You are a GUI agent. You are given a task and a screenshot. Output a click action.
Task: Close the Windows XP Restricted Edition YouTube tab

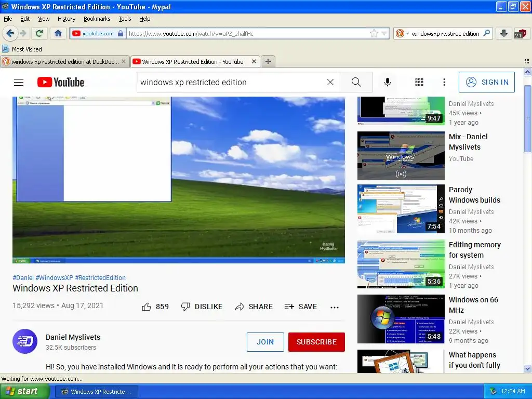click(254, 61)
